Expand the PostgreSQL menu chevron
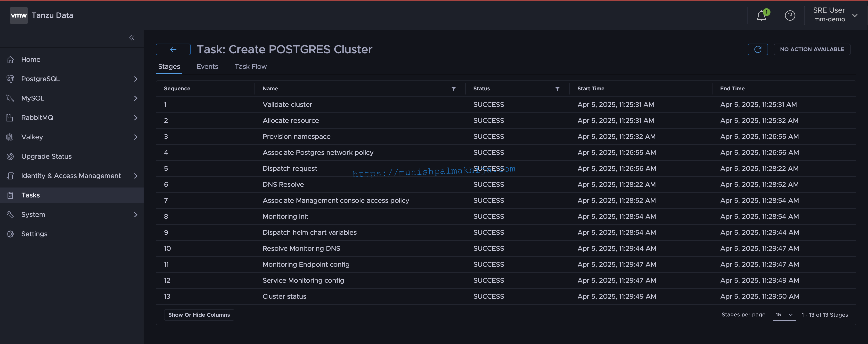This screenshot has height=344, width=868. 135,79
